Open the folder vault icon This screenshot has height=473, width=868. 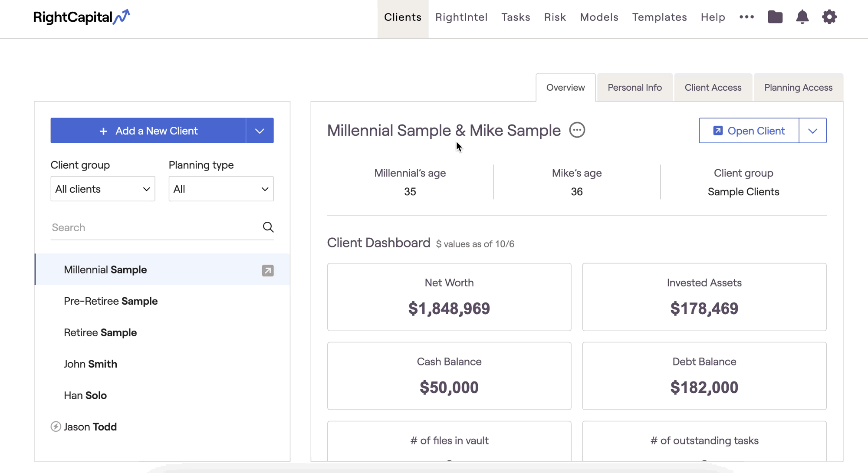tap(775, 17)
